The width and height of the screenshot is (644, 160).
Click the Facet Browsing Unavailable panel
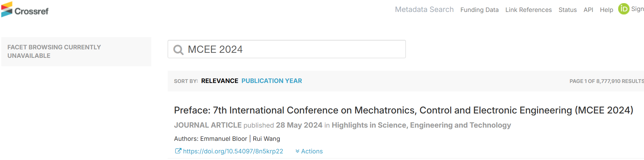coord(76,52)
